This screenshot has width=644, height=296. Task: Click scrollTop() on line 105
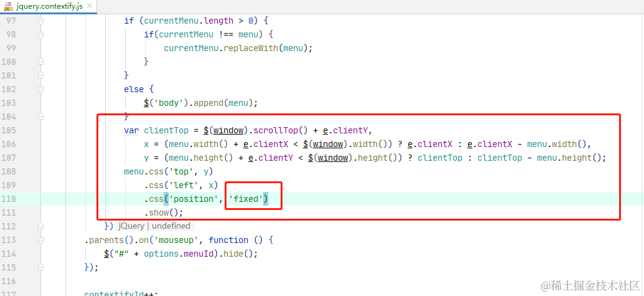[x=281, y=130]
